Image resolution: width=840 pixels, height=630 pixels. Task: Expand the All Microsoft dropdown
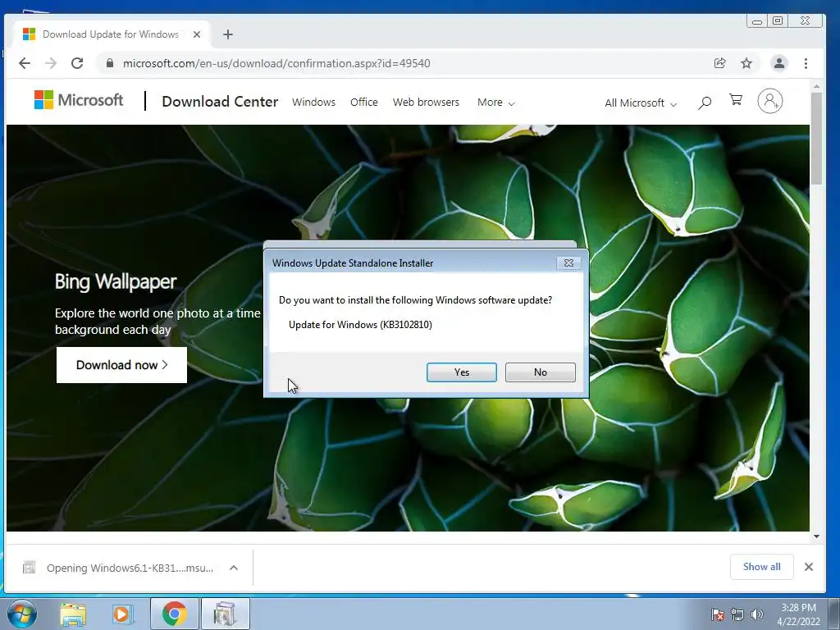(640, 103)
